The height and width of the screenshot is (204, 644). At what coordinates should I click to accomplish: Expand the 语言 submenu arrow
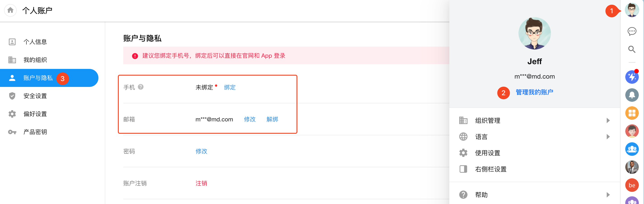click(608, 137)
